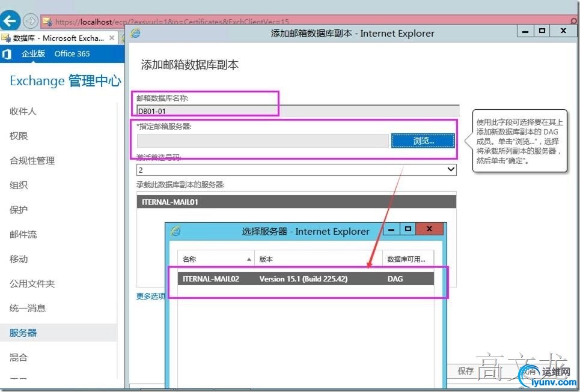Click the IE icon in 选择服务器 title bar
580x392 pixels.
pyautogui.click(x=176, y=231)
